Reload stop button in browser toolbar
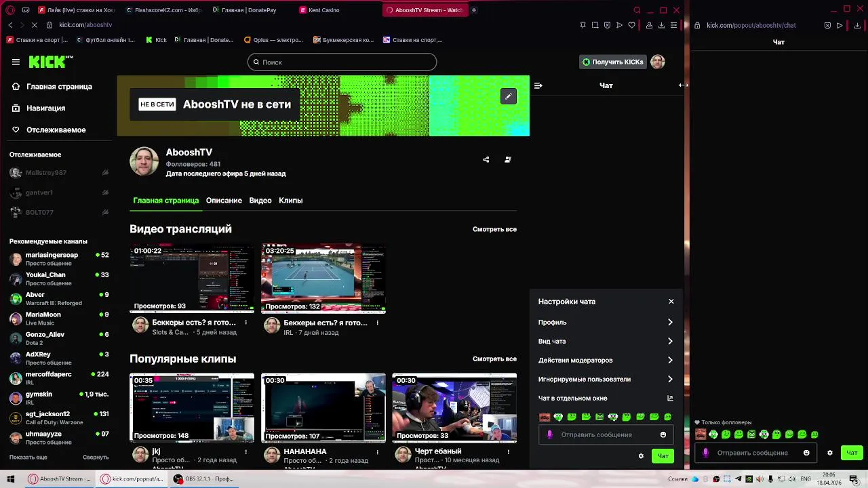 [33, 25]
